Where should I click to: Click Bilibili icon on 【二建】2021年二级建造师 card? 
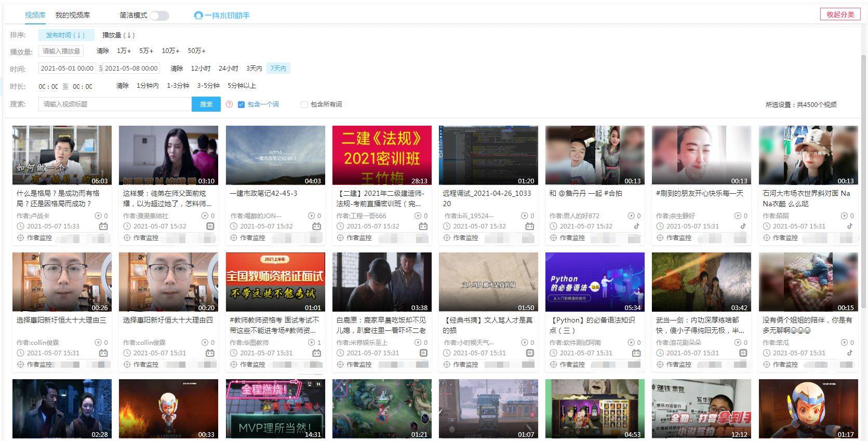point(423,226)
